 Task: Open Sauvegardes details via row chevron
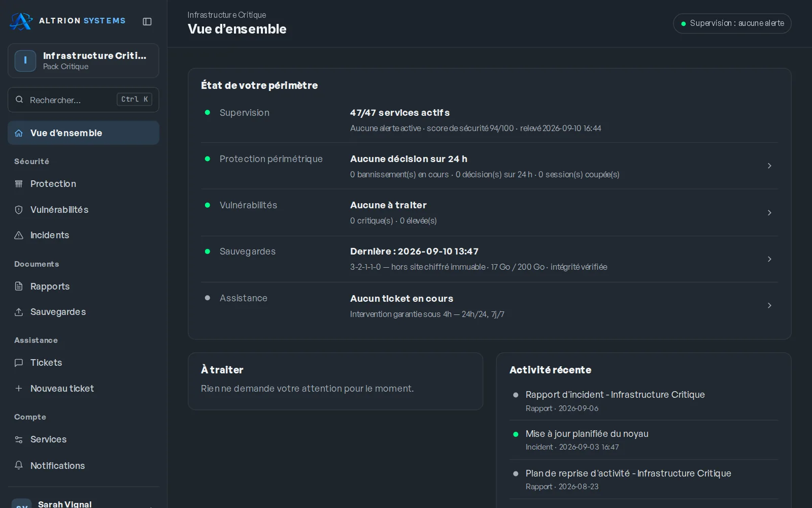coord(769,259)
